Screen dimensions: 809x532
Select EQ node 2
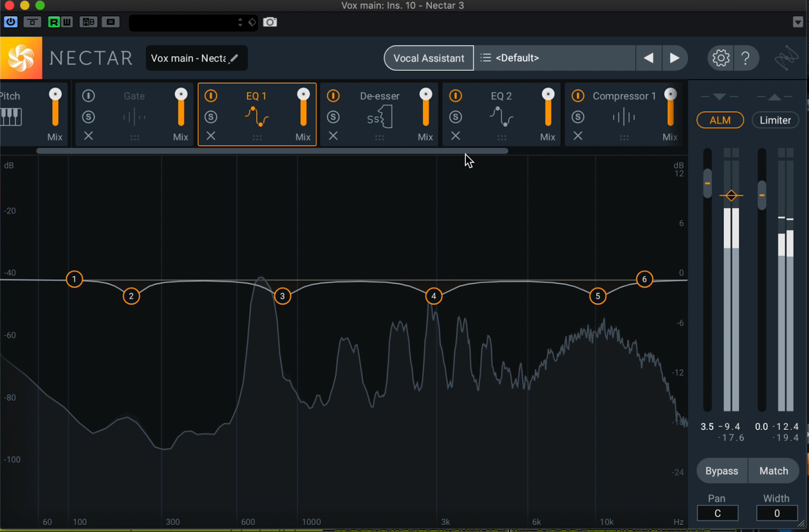131,296
